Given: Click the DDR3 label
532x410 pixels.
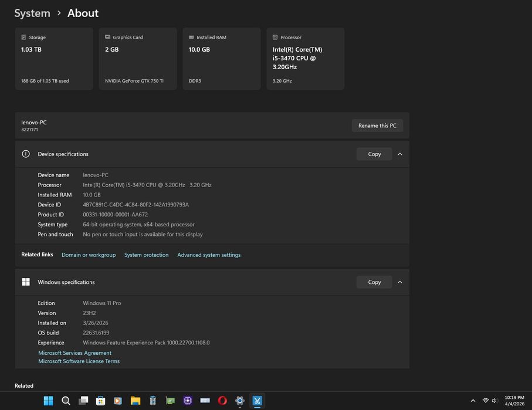Looking at the screenshot, I should [195, 81].
